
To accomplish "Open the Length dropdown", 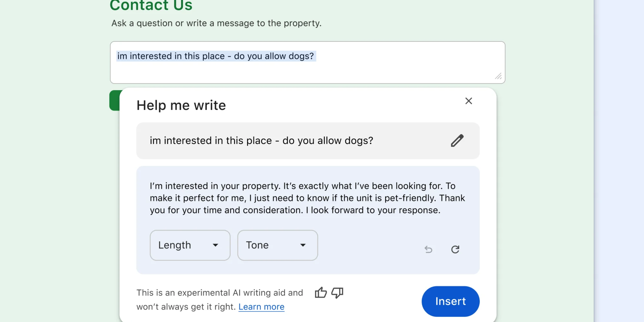I will [190, 245].
